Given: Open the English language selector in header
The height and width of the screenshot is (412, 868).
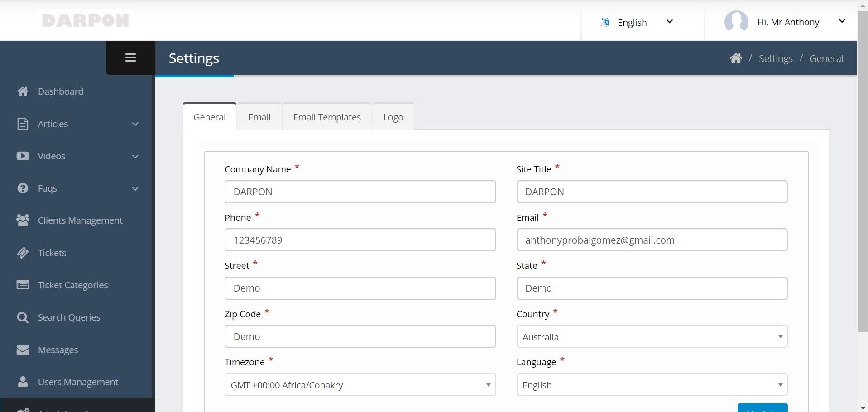Looking at the screenshot, I should (637, 22).
